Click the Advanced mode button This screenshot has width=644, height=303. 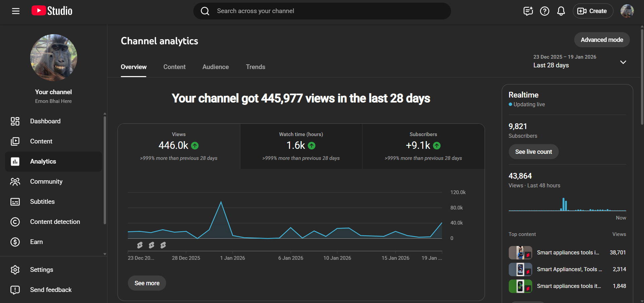[x=601, y=40]
